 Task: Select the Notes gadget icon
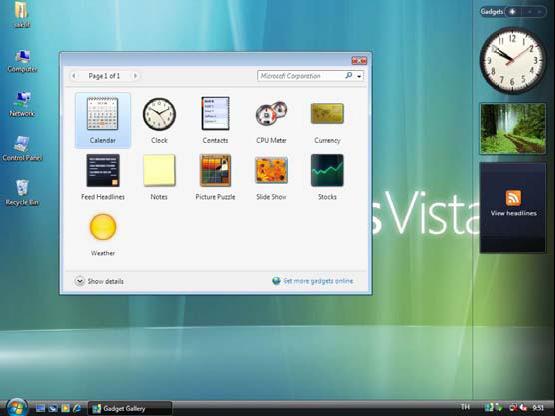[x=159, y=170]
